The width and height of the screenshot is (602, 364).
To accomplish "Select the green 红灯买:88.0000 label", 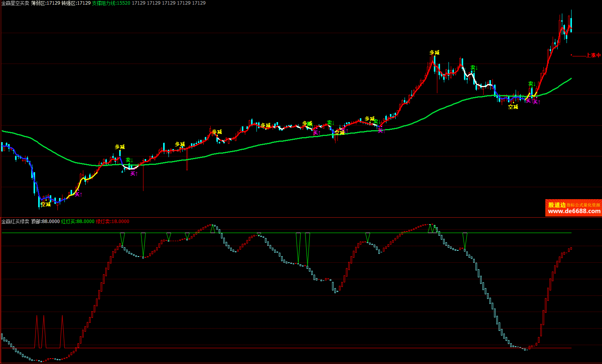I will [78, 221].
